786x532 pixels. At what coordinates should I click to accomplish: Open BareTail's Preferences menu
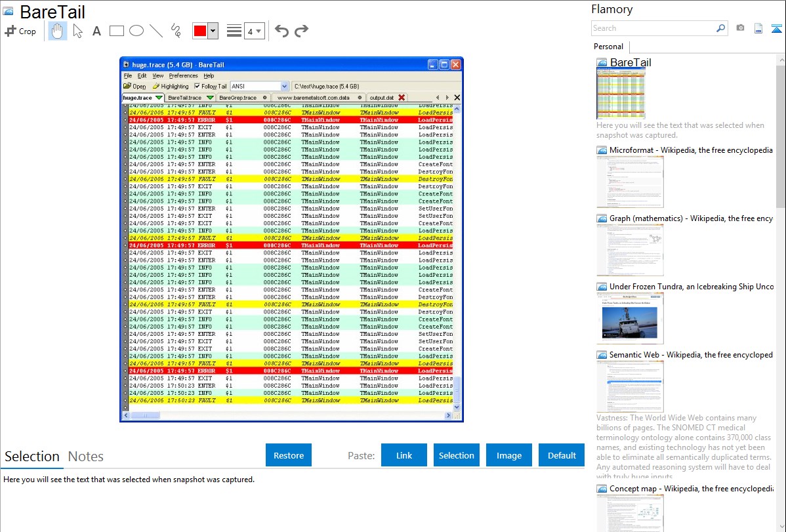[183, 75]
